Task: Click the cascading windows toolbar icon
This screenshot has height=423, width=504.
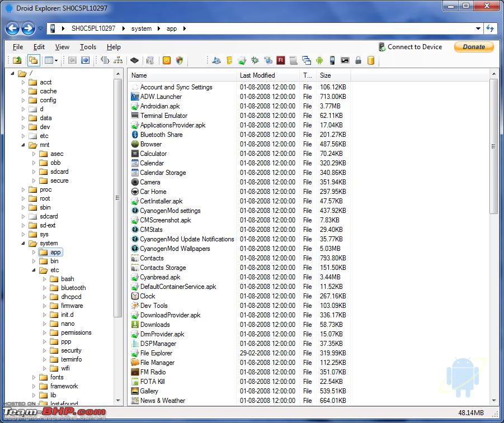Action: click(x=307, y=60)
